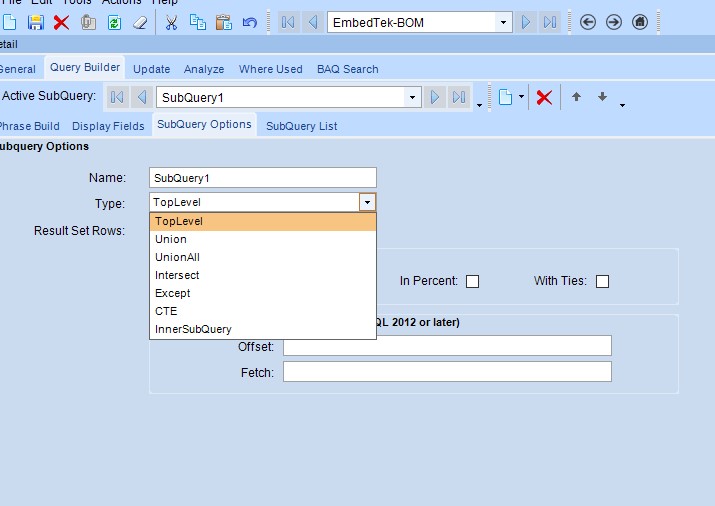Click the attachment clip icon
The width and height of the screenshot is (715, 506).
tap(88, 22)
